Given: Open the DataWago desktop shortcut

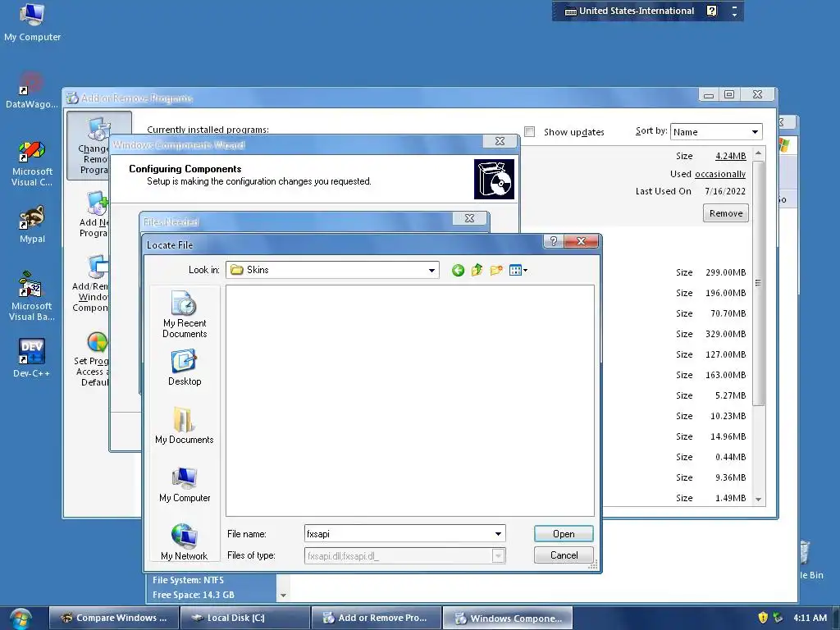Looking at the screenshot, I should (32, 90).
